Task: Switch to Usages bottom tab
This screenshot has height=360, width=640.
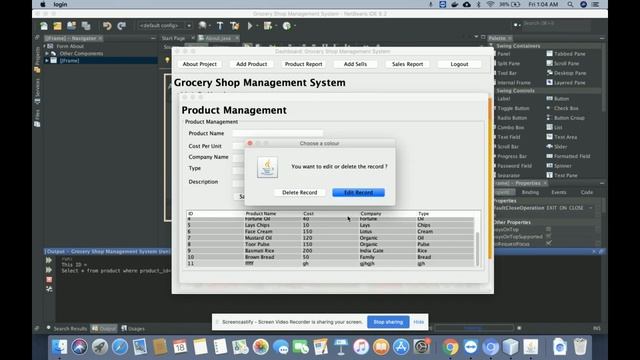Action: (133, 329)
